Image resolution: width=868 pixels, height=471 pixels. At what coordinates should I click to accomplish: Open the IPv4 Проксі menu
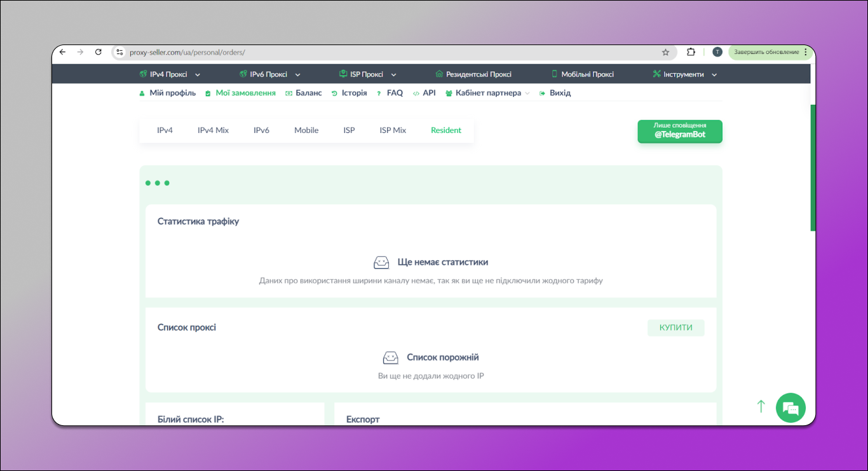coord(168,74)
